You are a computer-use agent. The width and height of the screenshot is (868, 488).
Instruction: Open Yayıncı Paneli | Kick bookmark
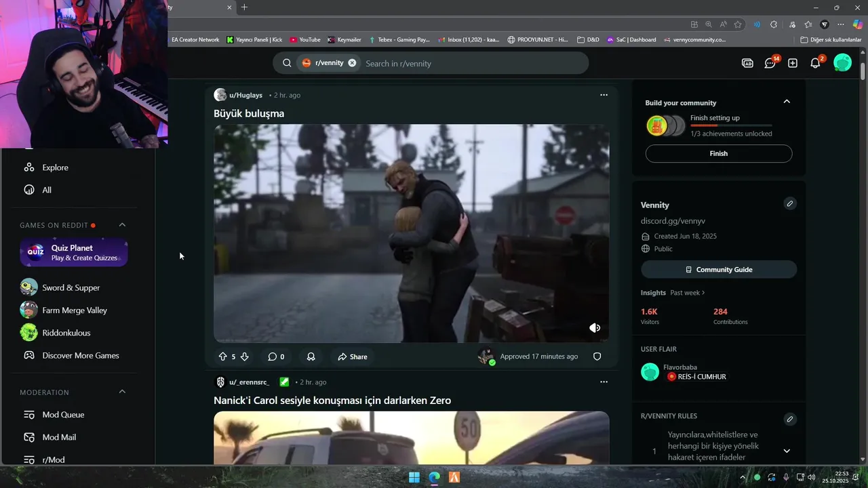(x=254, y=40)
